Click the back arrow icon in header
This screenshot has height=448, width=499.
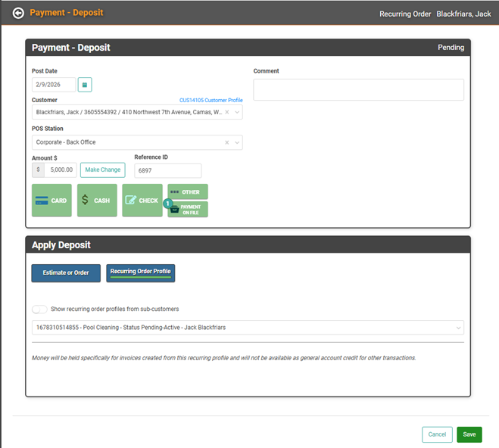(x=18, y=13)
